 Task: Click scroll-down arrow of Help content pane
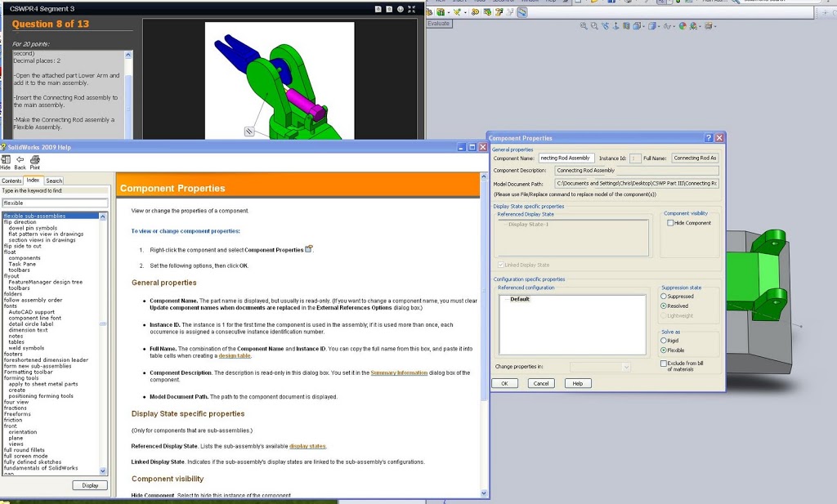pyautogui.click(x=484, y=493)
